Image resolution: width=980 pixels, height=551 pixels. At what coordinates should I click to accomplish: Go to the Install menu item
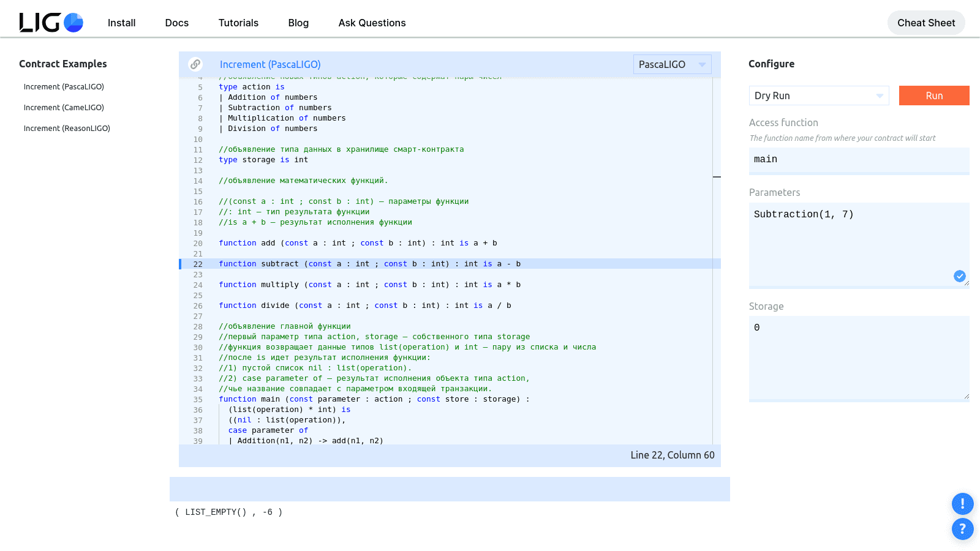click(x=121, y=23)
